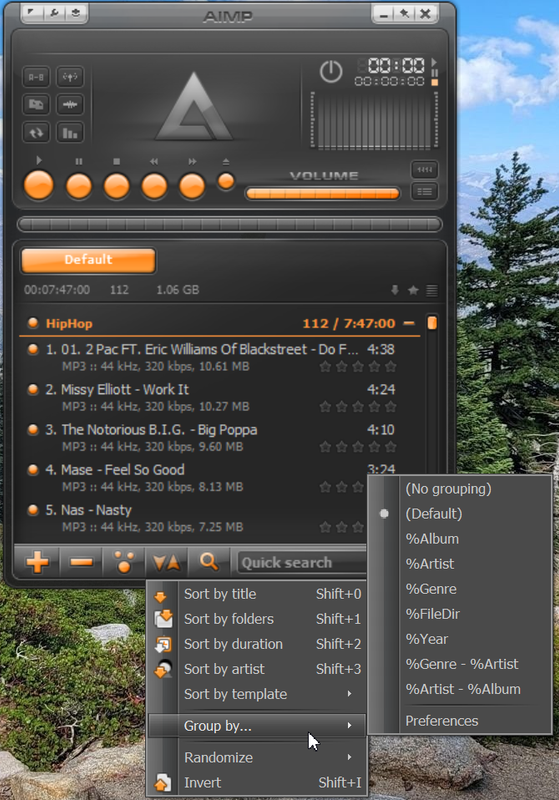
Task: Select The Notorious B.I.G. - Big Poppa track
Action: 219,438
